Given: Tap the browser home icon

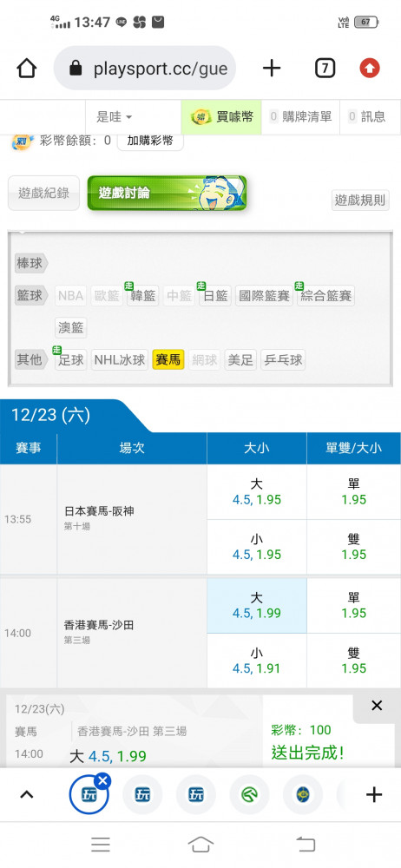Looking at the screenshot, I should (x=27, y=69).
